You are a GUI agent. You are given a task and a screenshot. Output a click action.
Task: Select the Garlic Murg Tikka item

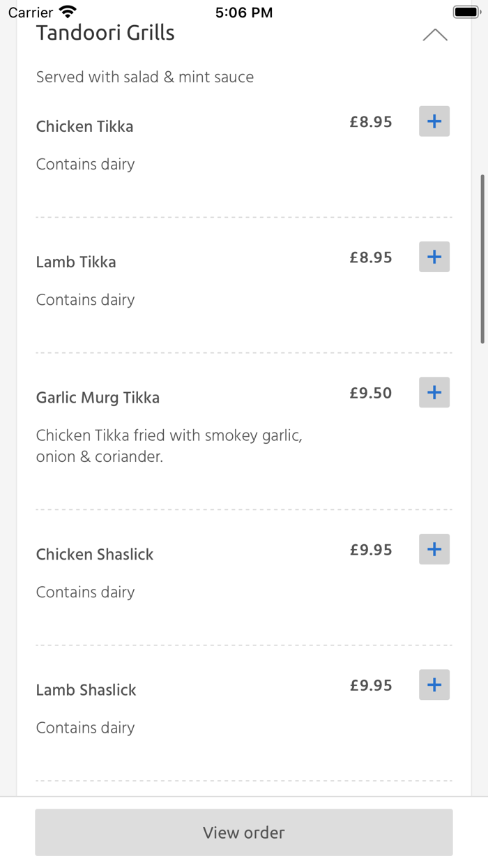tap(98, 397)
